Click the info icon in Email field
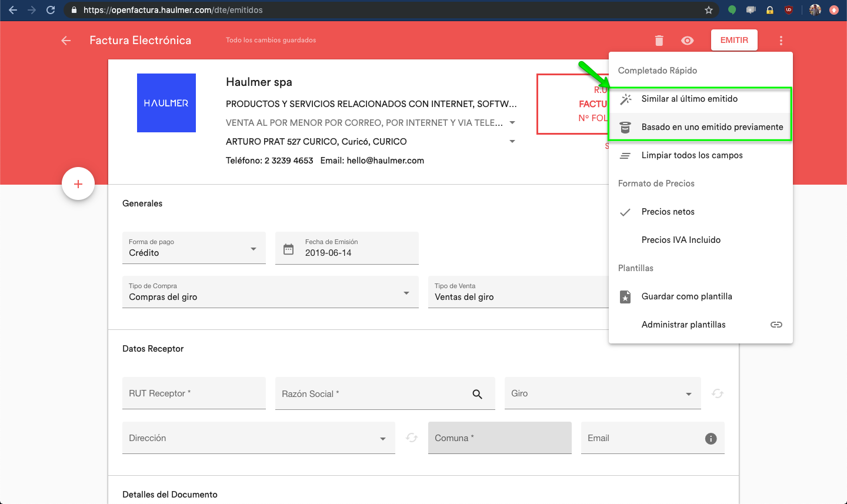Screen dimensions: 847x504 point(711,439)
